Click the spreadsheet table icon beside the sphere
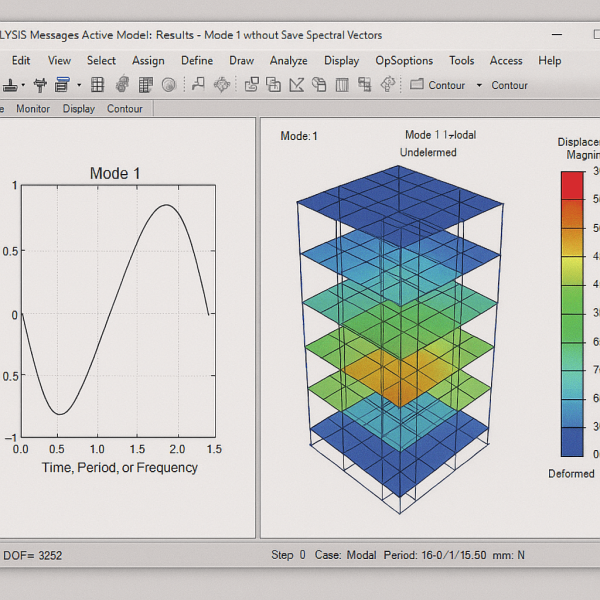 (x=145, y=85)
